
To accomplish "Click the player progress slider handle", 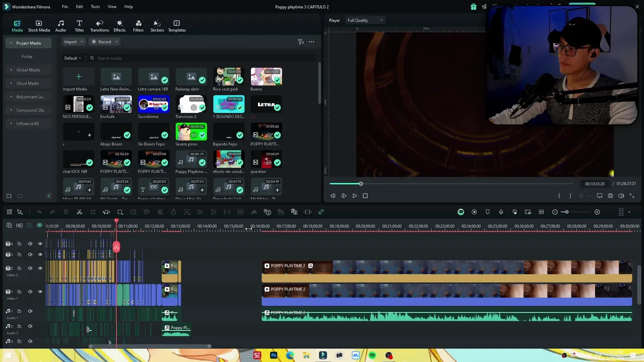I will [361, 184].
